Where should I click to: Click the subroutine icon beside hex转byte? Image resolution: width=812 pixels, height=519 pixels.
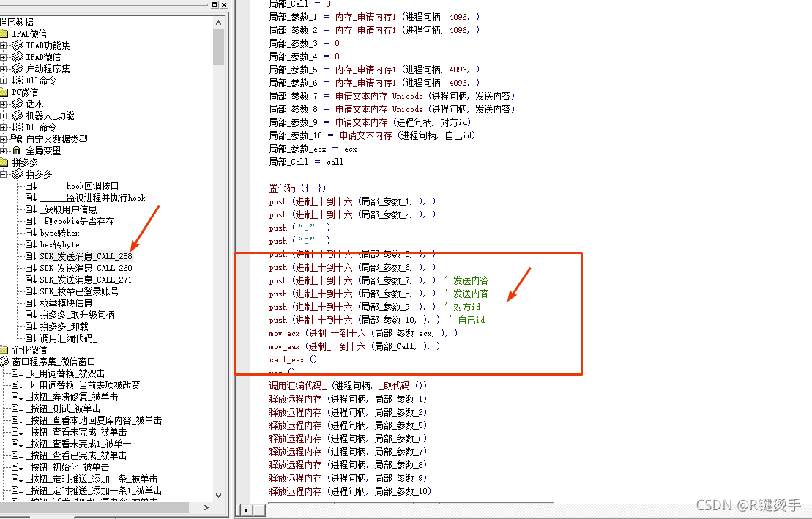31,244
